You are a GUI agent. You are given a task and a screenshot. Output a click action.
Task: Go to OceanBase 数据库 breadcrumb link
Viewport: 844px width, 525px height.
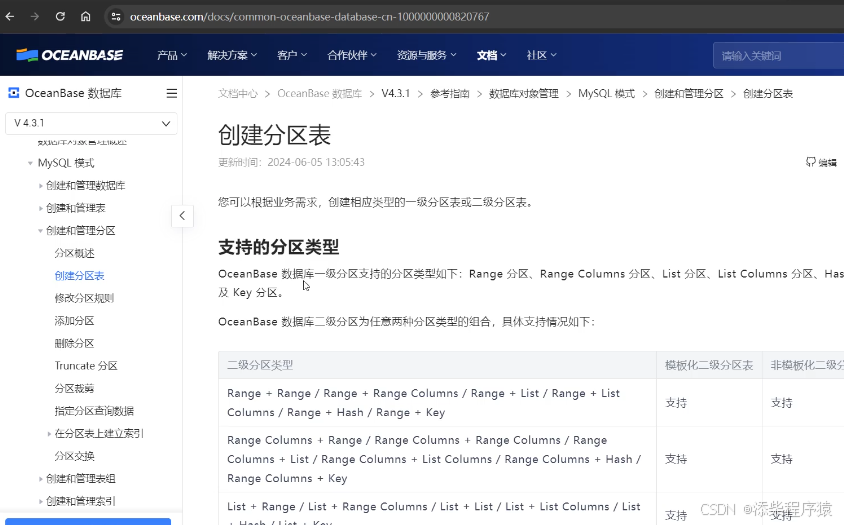point(320,94)
